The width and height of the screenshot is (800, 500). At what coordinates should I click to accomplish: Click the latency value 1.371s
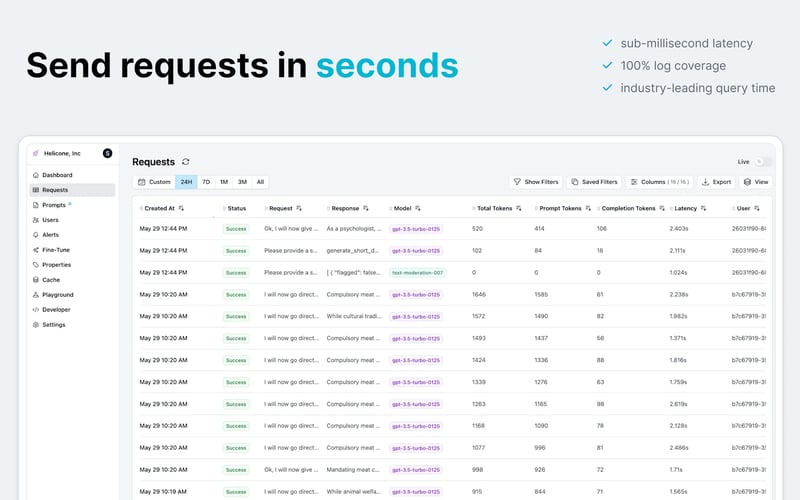pyautogui.click(x=678, y=338)
